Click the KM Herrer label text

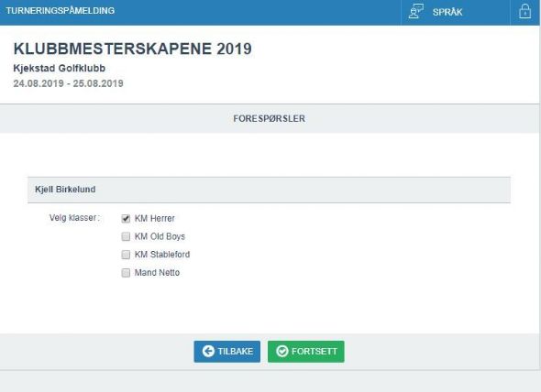click(155, 218)
